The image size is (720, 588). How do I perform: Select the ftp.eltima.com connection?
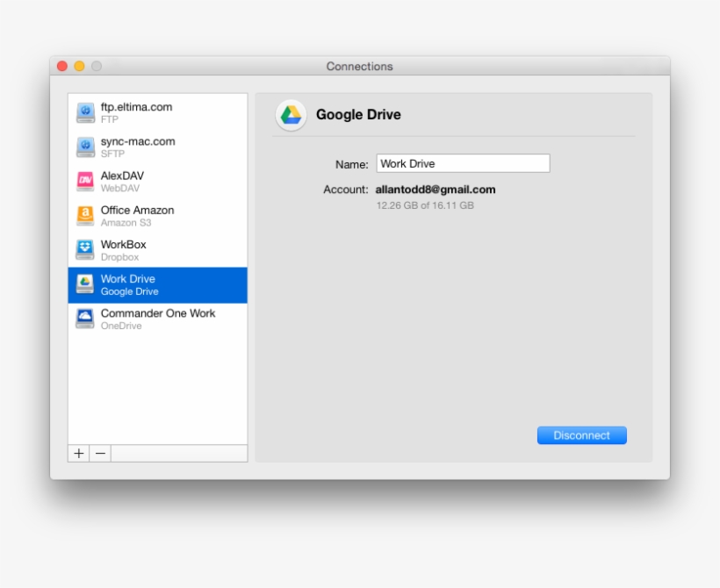[x=140, y=111]
